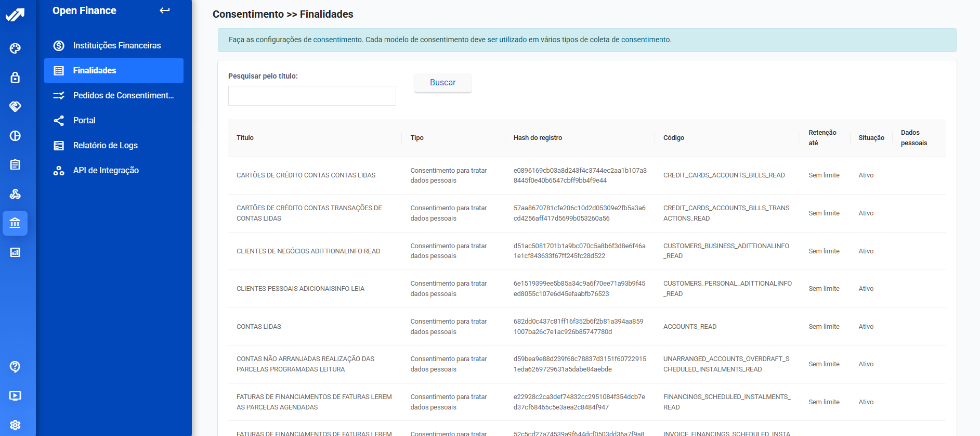
Task: Open the settings gear icon in rail
Action: click(x=15, y=425)
